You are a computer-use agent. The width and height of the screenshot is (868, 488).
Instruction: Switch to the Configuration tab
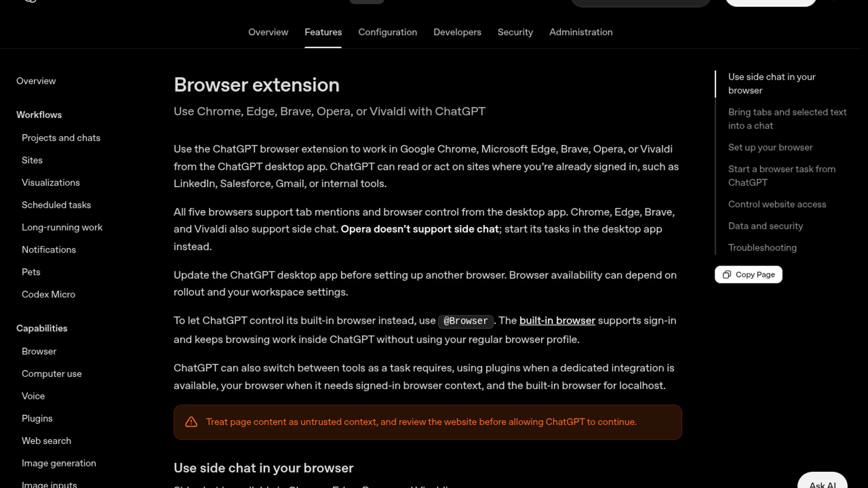388,32
